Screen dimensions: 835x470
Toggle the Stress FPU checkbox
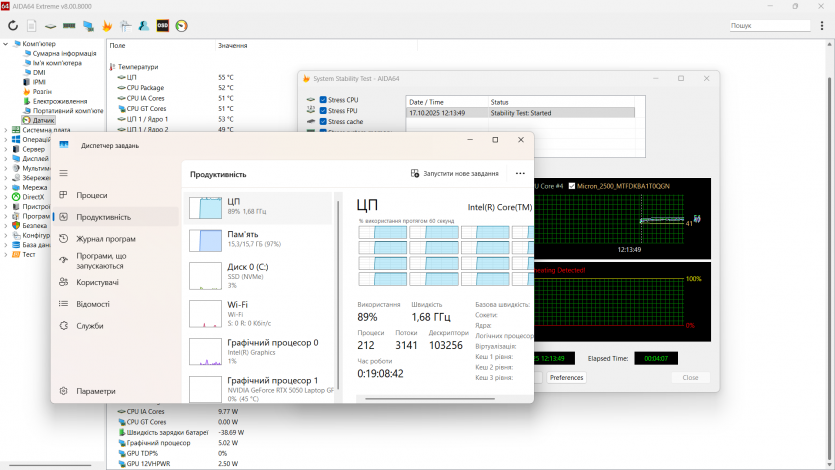tap(323, 111)
